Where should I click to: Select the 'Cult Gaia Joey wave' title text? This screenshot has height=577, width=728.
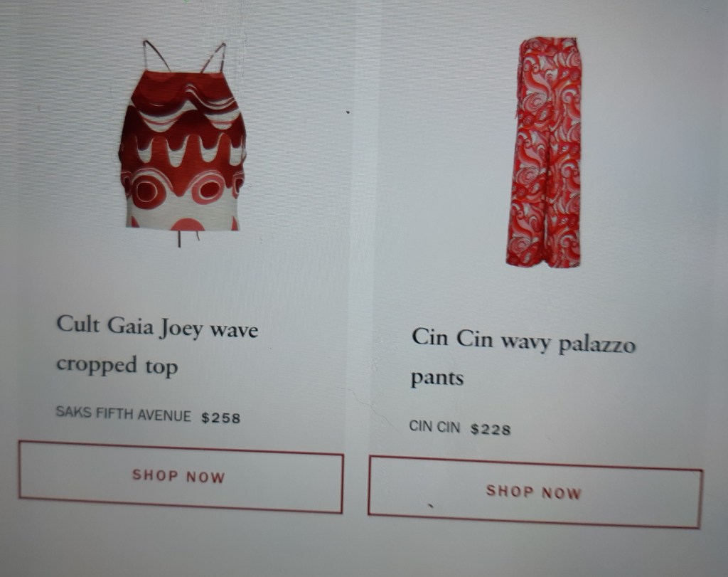157,327
